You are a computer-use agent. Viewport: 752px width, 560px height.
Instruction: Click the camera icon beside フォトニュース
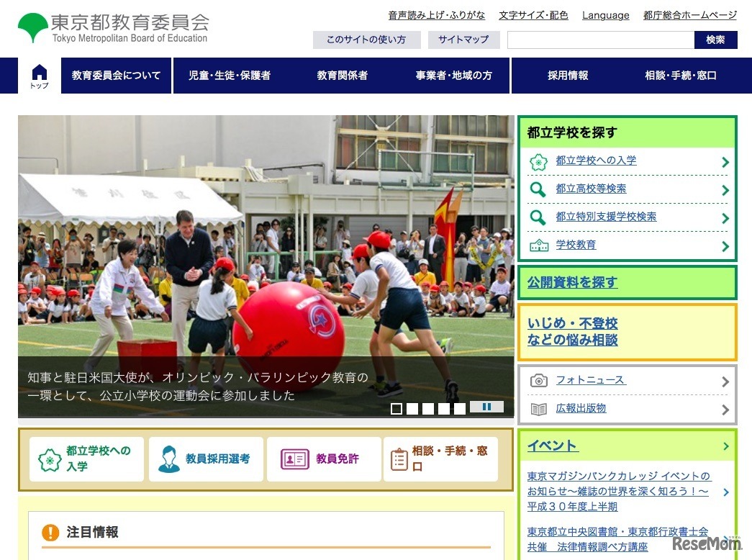pyautogui.click(x=538, y=381)
